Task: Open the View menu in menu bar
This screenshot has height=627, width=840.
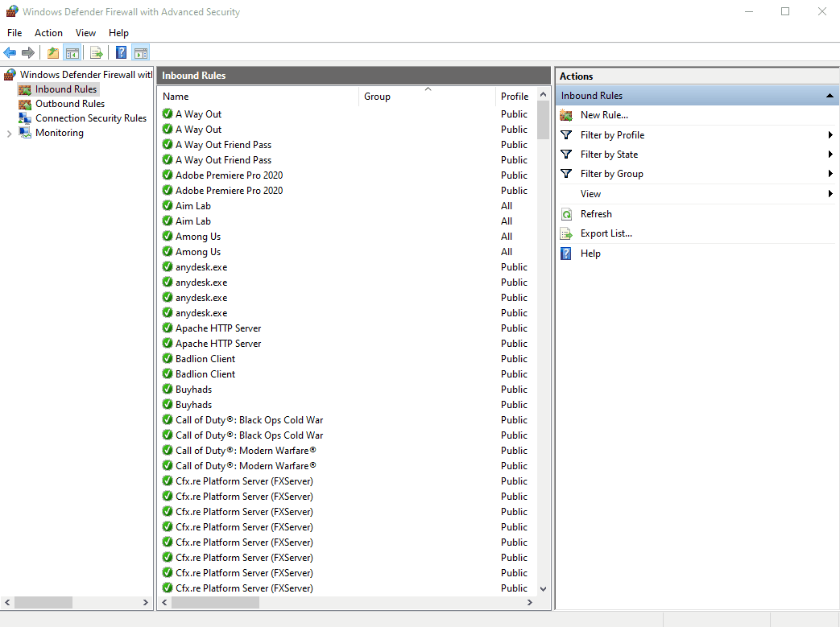Action: (x=85, y=33)
